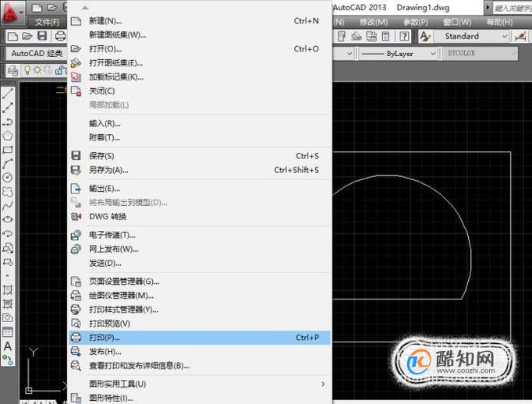The image size is (532, 404).
Task: Select the Revision cloud tool
Action: [8, 192]
